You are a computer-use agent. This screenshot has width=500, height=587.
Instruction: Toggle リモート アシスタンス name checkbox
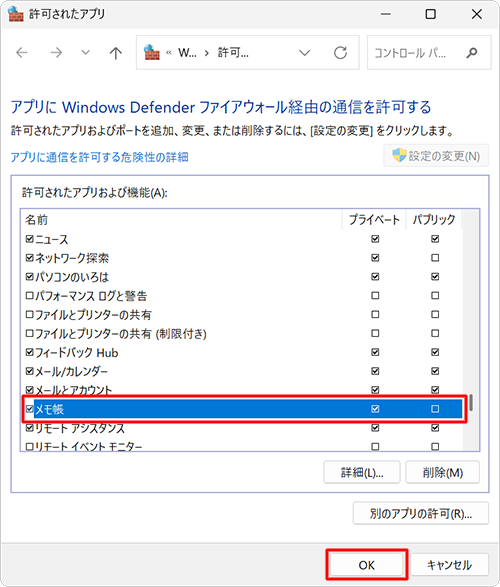(x=30, y=428)
